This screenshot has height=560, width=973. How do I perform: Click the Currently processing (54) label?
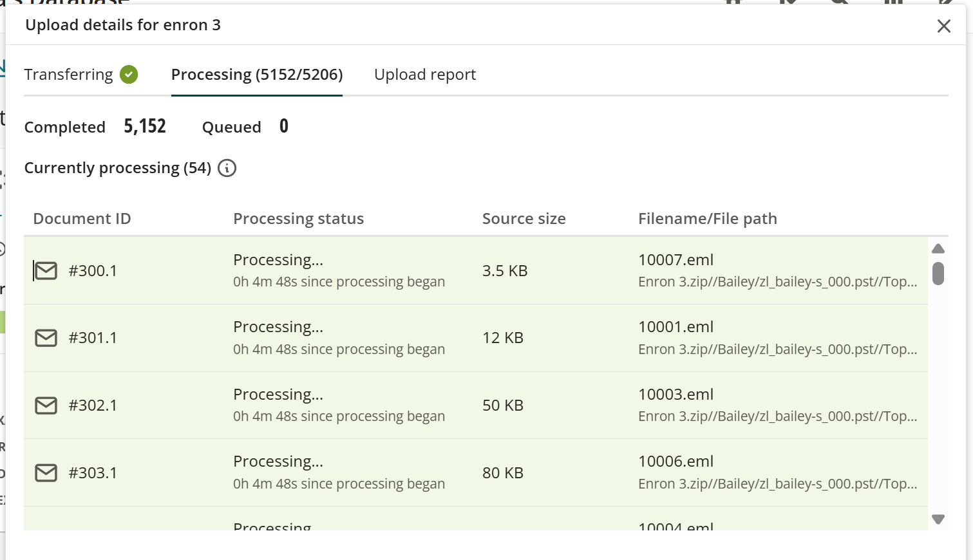click(x=118, y=168)
